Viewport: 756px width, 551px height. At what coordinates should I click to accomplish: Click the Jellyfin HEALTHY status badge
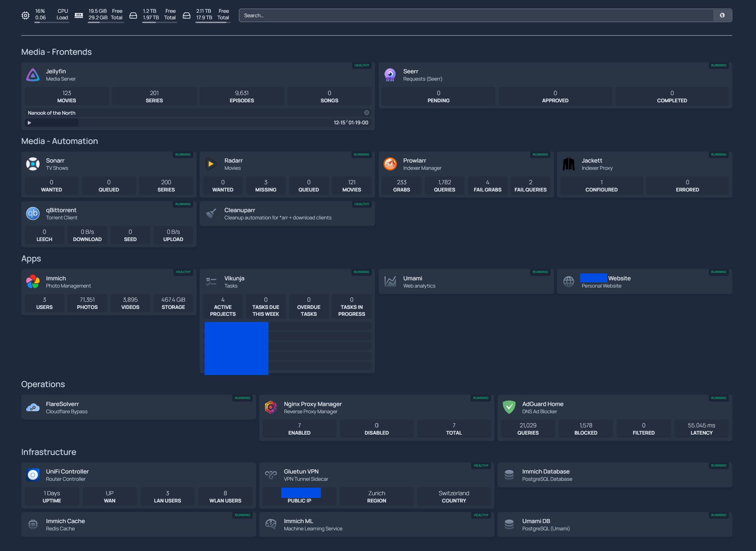tap(362, 65)
